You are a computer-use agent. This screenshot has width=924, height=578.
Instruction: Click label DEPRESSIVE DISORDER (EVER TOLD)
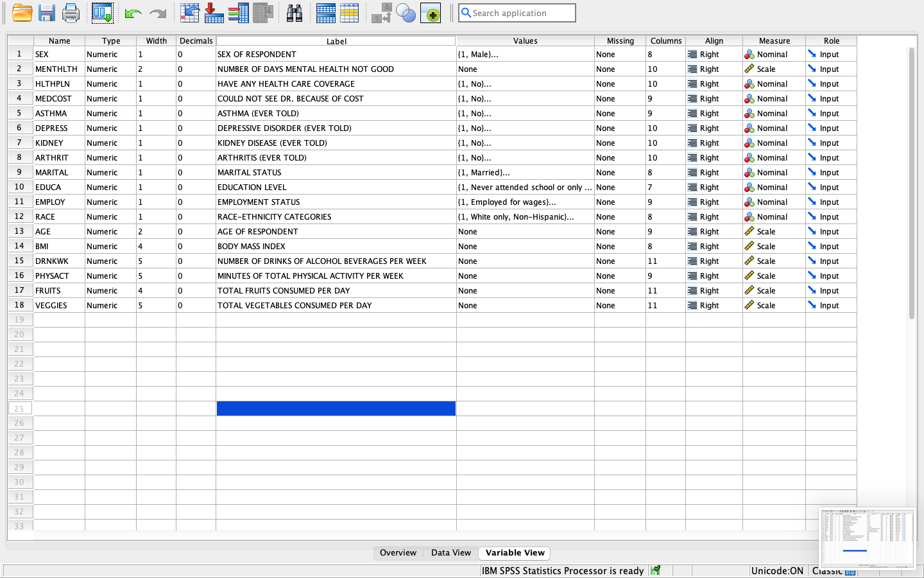point(284,128)
